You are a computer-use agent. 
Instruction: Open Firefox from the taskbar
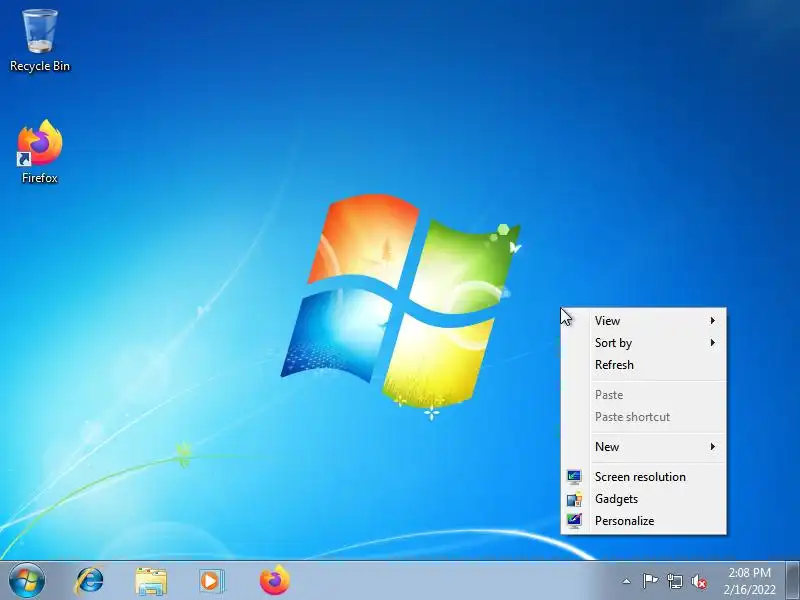point(274,580)
